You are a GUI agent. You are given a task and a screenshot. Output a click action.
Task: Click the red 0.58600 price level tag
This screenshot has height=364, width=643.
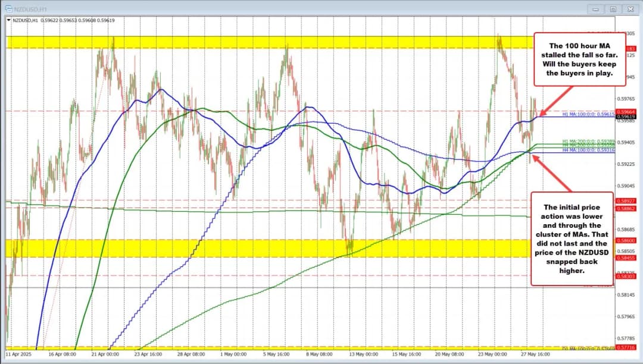click(x=626, y=240)
